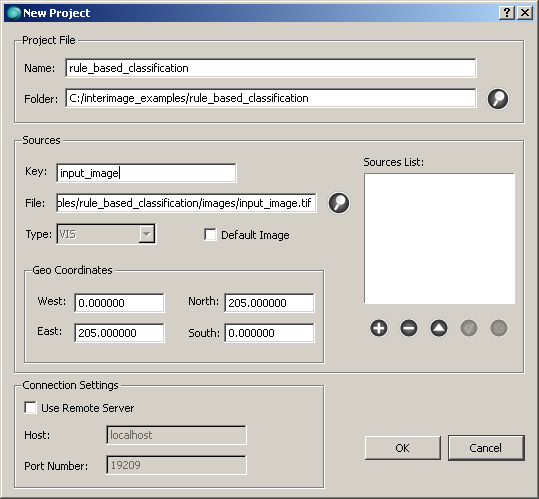
Task: Browse for project folder with magnifier icon
Action: pos(497,99)
